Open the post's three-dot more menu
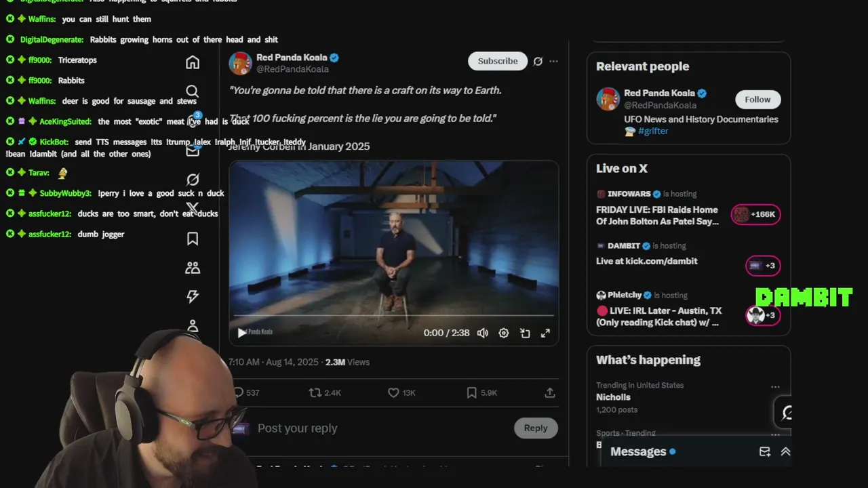Viewport: 868px width, 488px height. [x=553, y=61]
